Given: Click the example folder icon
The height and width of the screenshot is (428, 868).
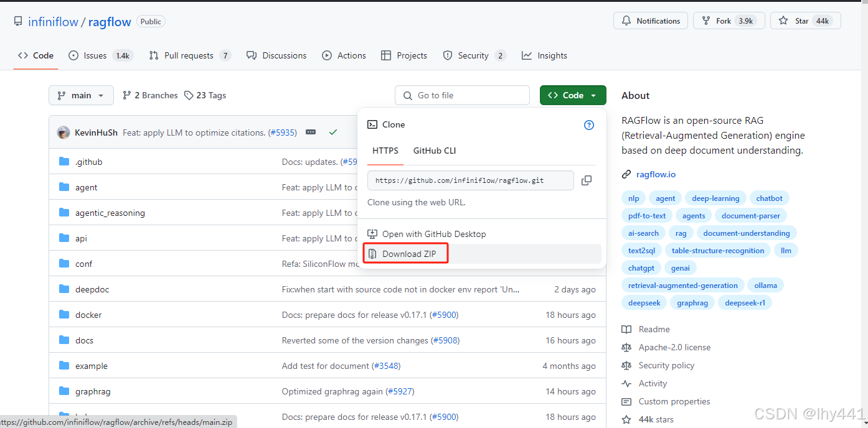Looking at the screenshot, I should pyautogui.click(x=64, y=366).
